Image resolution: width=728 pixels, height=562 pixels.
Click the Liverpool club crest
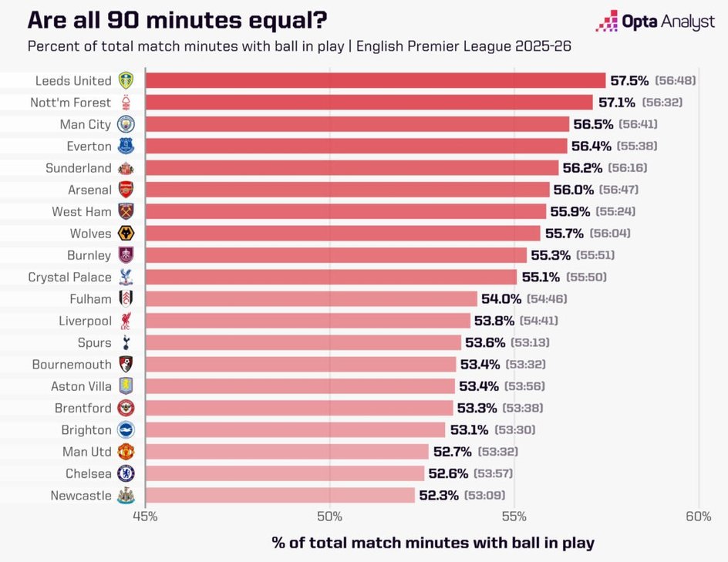126,321
